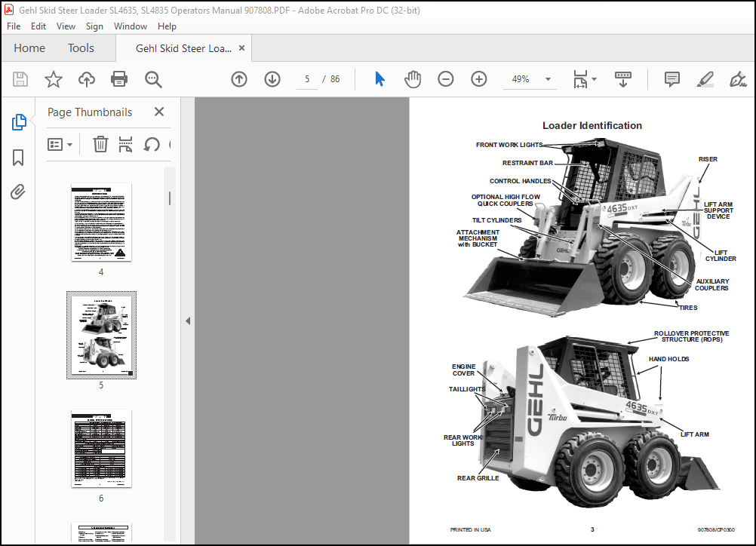Select the page 4 thumbnail
Screen dimensions: 756x546
(x=101, y=222)
